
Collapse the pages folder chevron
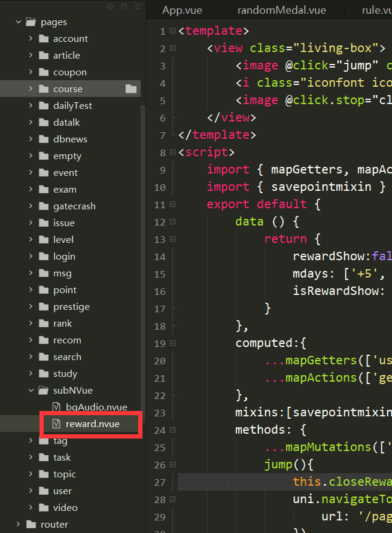pyautogui.click(x=19, y=22)
